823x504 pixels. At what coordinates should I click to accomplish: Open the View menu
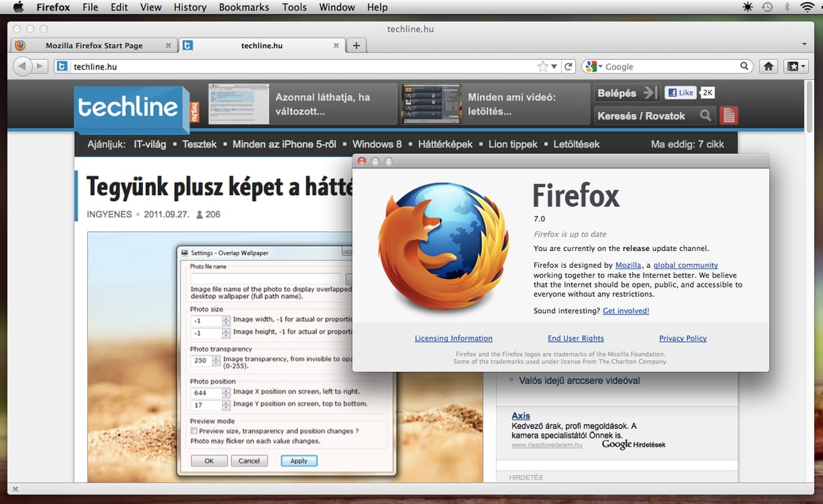(151, 7)
